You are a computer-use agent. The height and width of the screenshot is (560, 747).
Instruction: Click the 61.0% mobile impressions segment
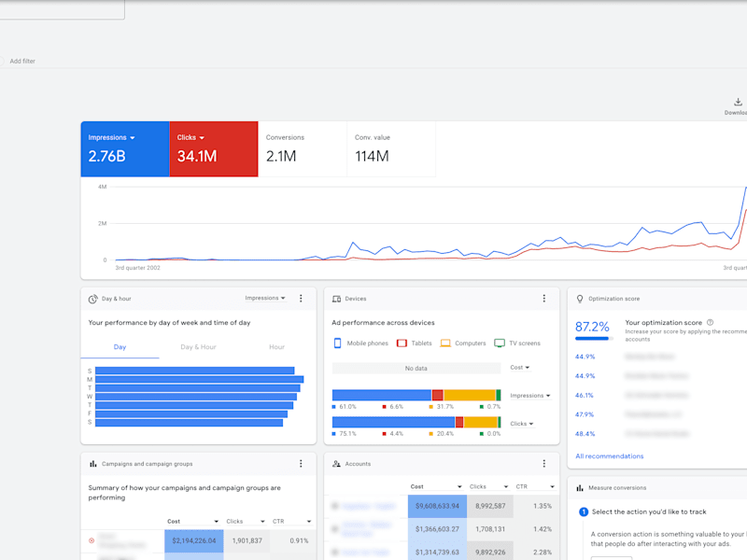(x=382, y=395)
